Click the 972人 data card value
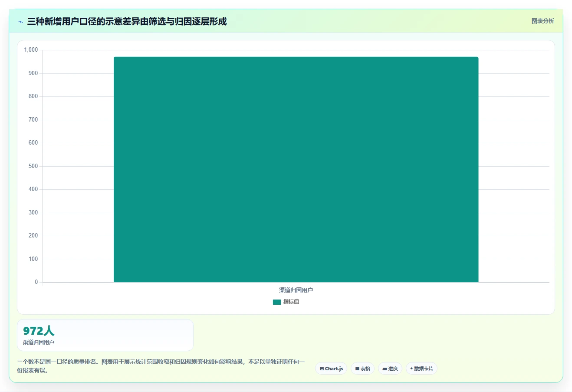The height and width of the screenshot is (392, 572). (x=39, y=331)
